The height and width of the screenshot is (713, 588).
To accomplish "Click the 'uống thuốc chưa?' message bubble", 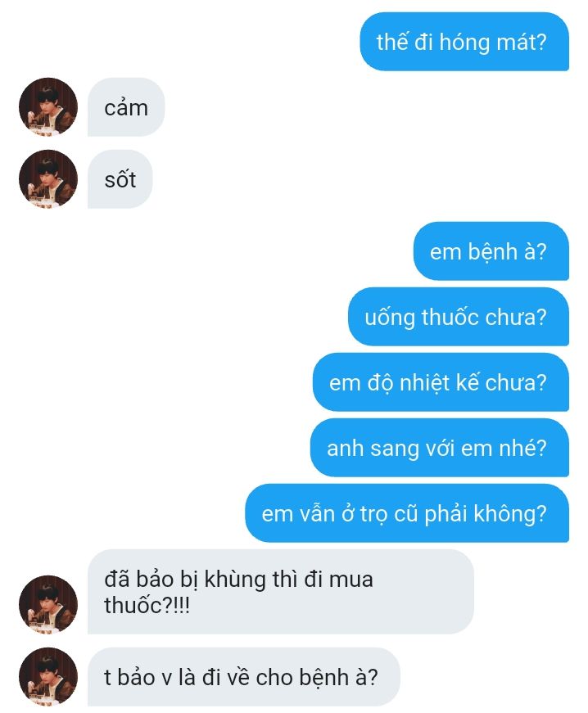I will pyautogui.click(x=459, y=317).
